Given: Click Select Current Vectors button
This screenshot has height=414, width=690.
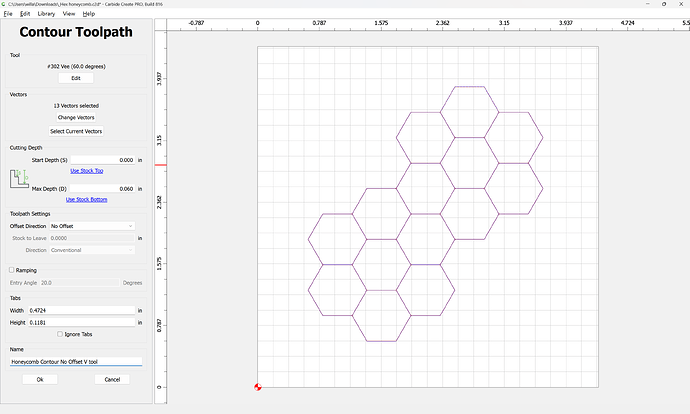Looking at the screenshot, I should click(76, 131).
